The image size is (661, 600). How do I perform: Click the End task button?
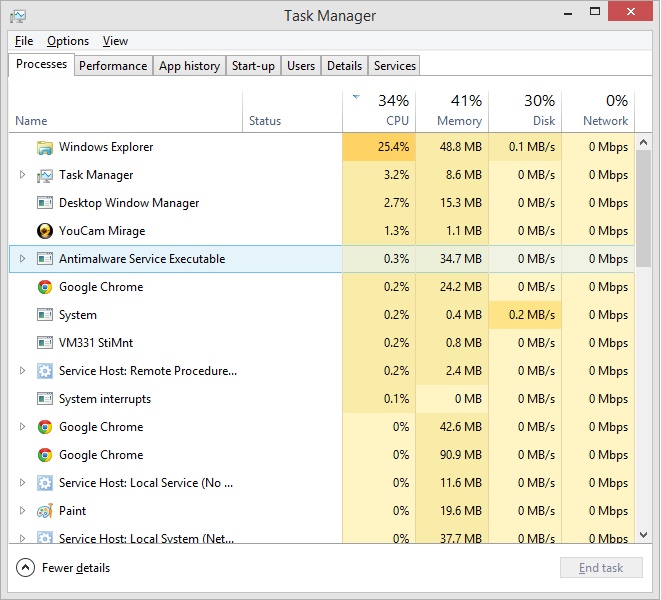pos(601,568)
